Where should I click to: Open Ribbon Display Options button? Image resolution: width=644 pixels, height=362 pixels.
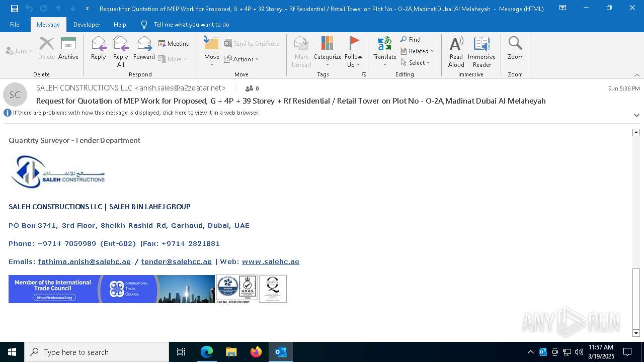(562, 8)
